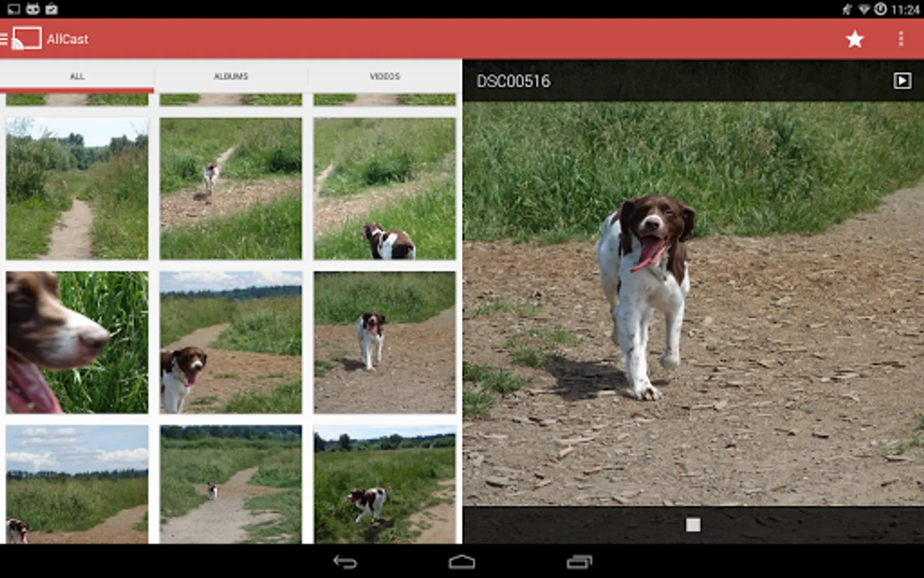Tap the Android back navigation button
Screen dimensions: 924x578
(x=345, y=562)
